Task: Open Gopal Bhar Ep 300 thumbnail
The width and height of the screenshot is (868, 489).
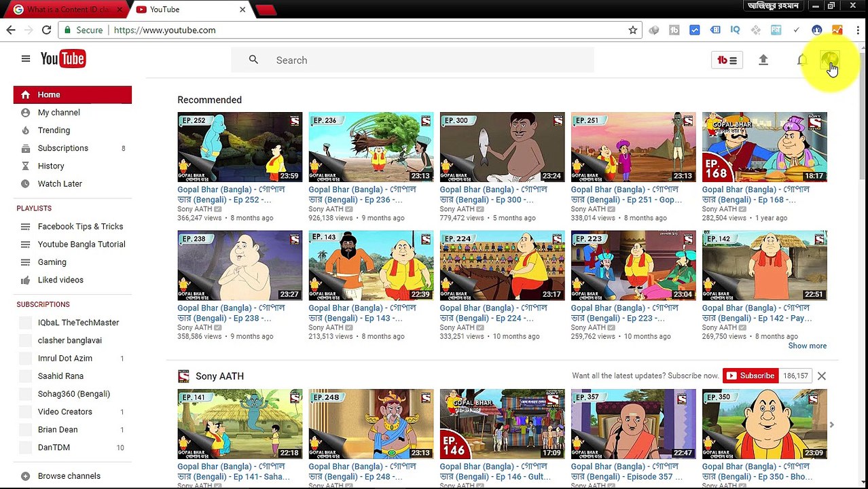Action: [502, 147]
